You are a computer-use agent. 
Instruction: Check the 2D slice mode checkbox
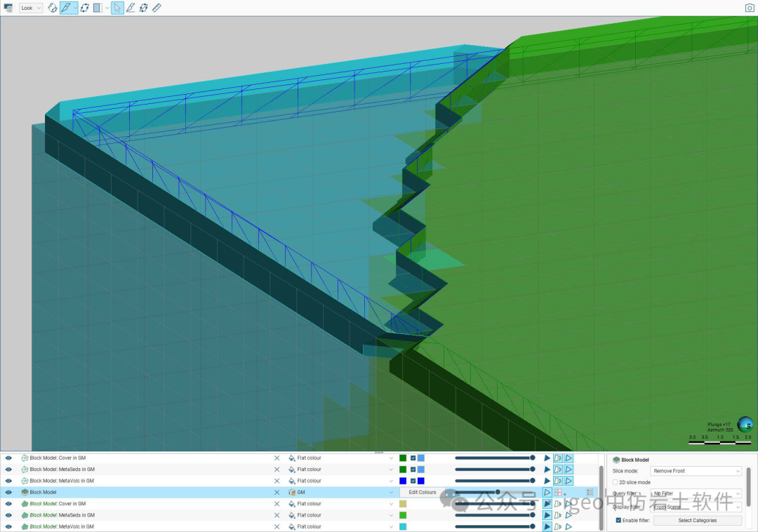point(615,482)
